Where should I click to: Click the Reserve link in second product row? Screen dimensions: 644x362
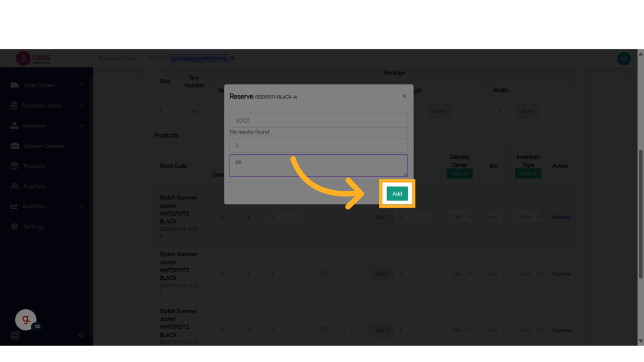click(561, 274)
